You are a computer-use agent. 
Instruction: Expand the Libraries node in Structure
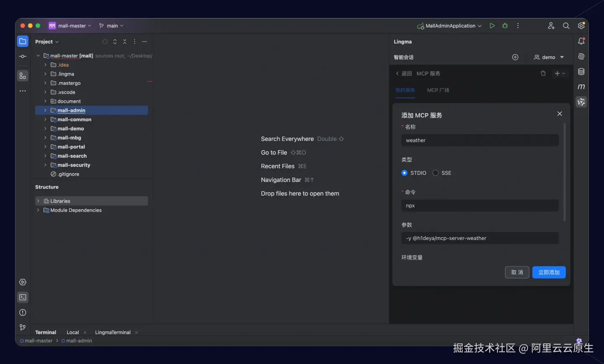pos(38,201)
